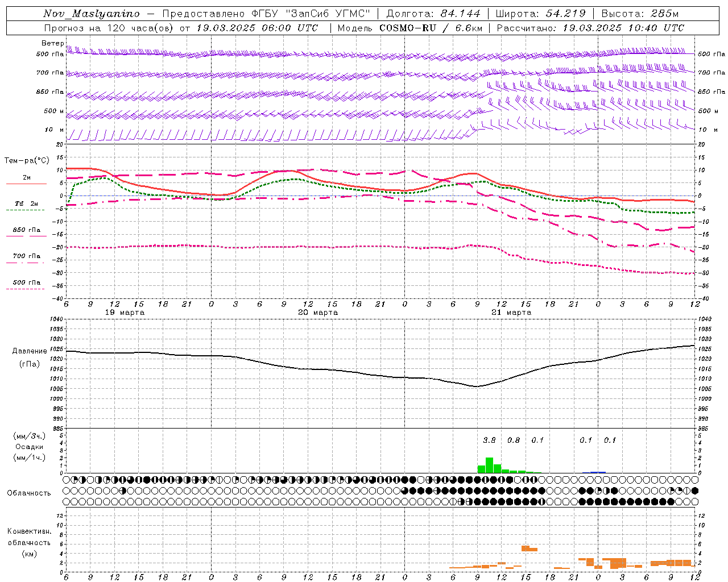The width and height of the screenshot is (728, 582).
Task: Click 1040 on the left pressure axis
Action: pos(57,319)
